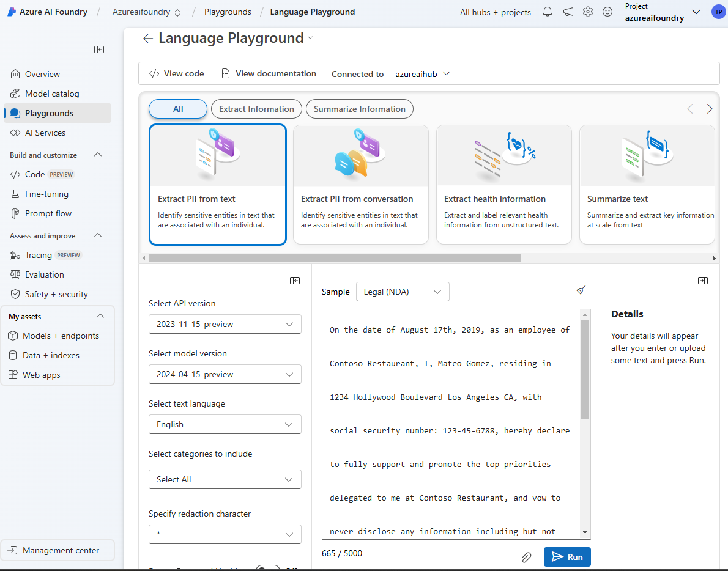Open Code preview in the sidebar
728x571 pixels.
coord(57,174)
